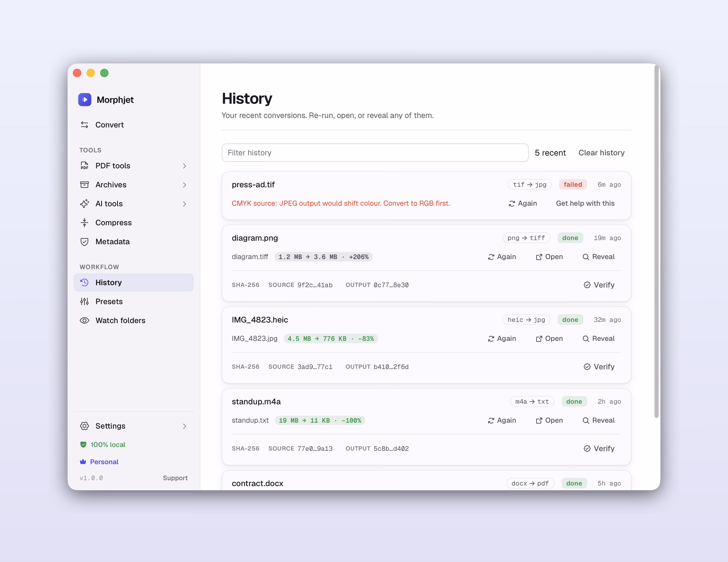Expand the Settings chevron
728x562 pixels.
pos(184,426)
